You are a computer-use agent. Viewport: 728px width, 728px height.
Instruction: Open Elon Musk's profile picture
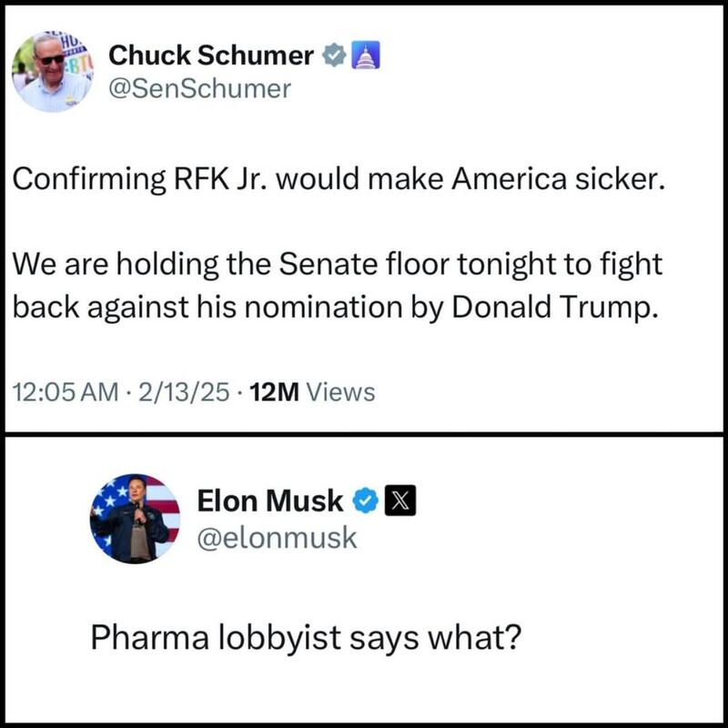click(135, 518)
